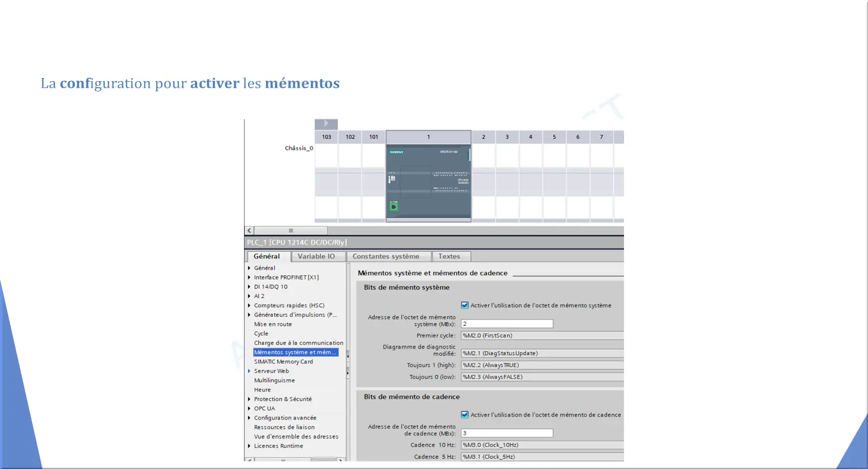The height and width of the screenshot is (469, 868).
Task: Click the %M2.2 (AlwaysTRUE) field
Action: [x=542, y=365]
